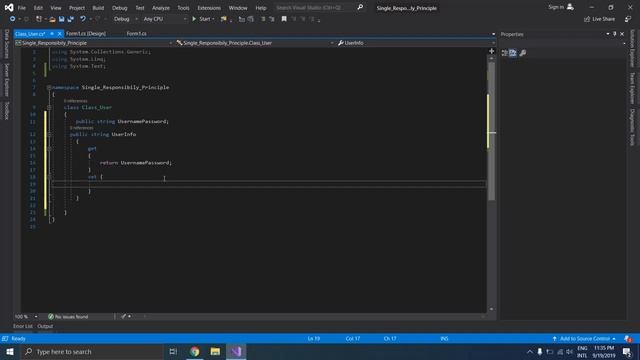Open the Extensions menu
640x360 pixels.
[209, 8]
